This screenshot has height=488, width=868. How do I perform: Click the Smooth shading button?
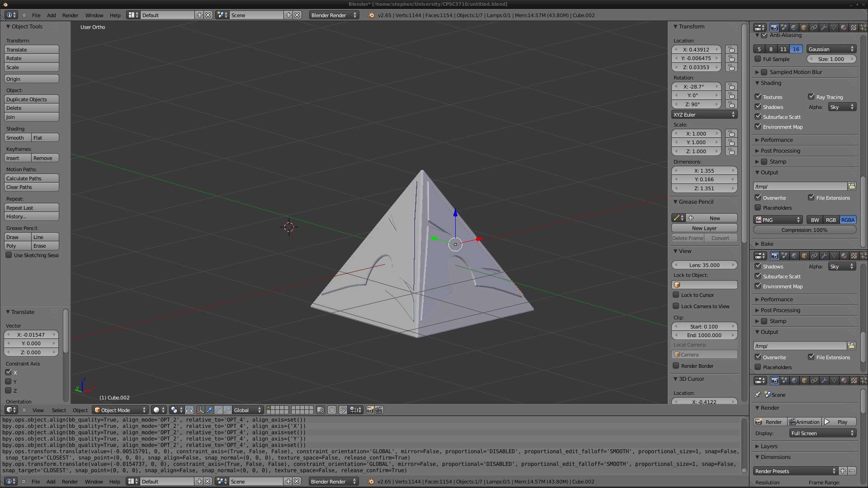tap(18, 137)
